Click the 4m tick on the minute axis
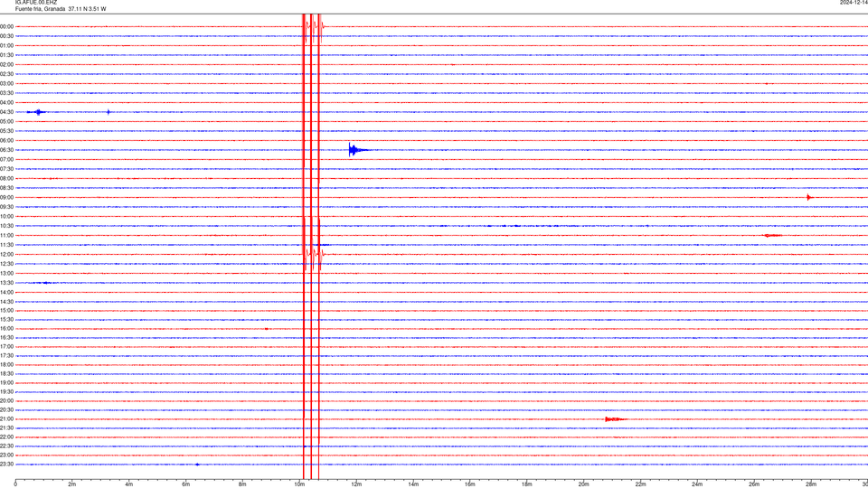Viewport: 868px width, 488px height. click(x=129, y=484)
